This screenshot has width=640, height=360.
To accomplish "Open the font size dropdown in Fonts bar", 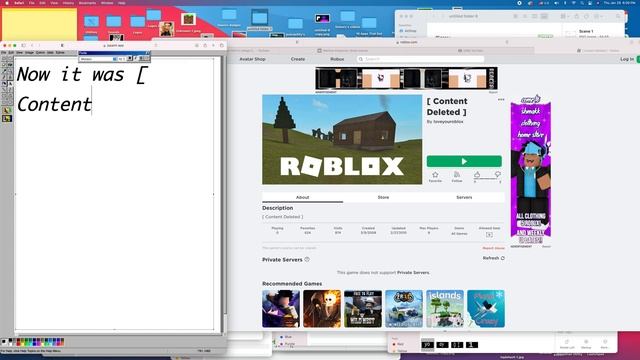I will (x=122, y=59).
